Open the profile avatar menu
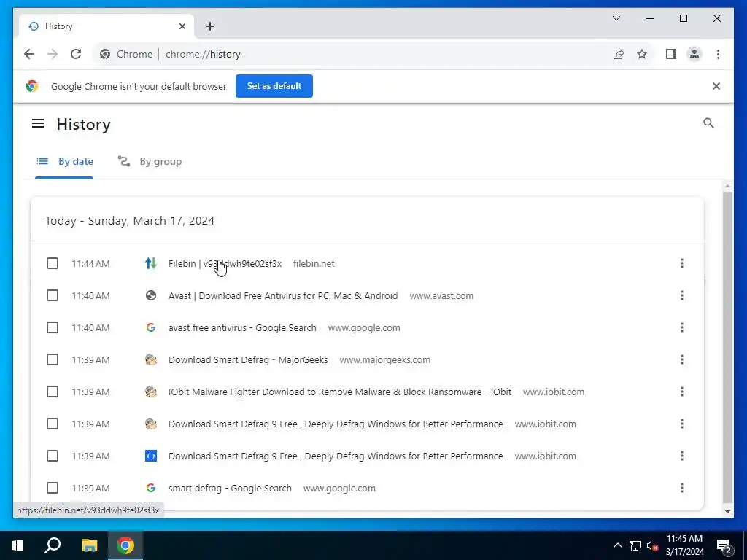This screenshot has width=747, height=560. coord(694,54)
